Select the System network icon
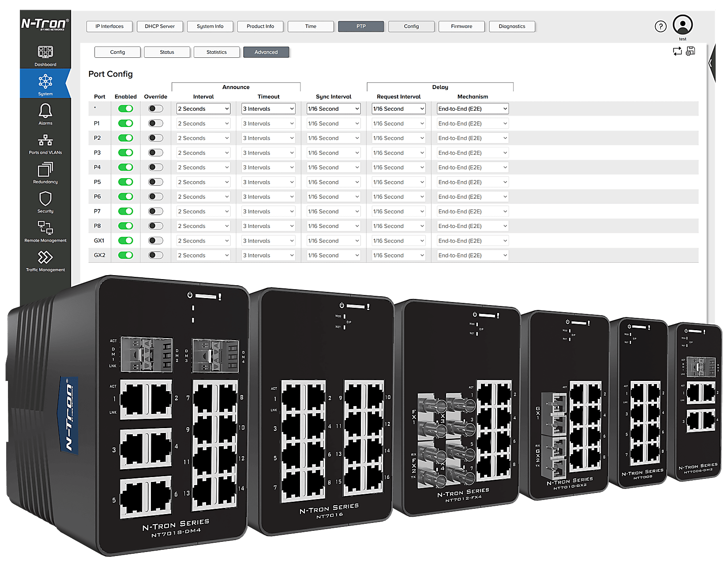 (45, 82)
